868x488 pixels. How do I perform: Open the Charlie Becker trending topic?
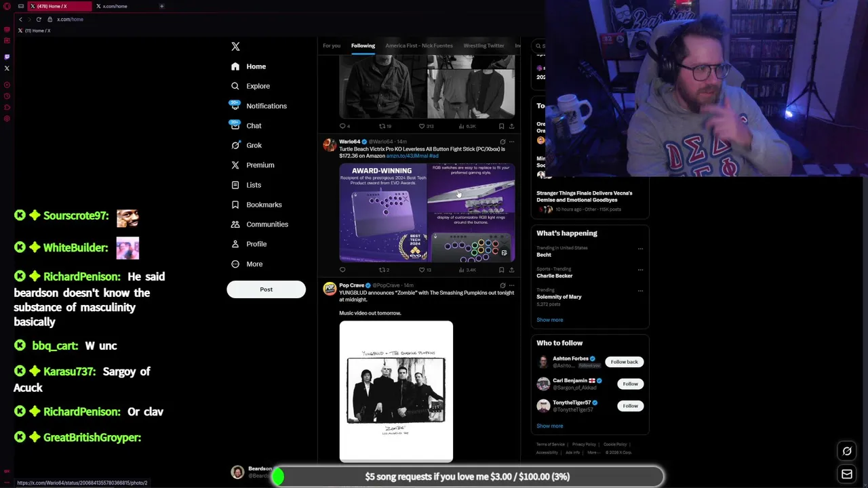point(555,276)
